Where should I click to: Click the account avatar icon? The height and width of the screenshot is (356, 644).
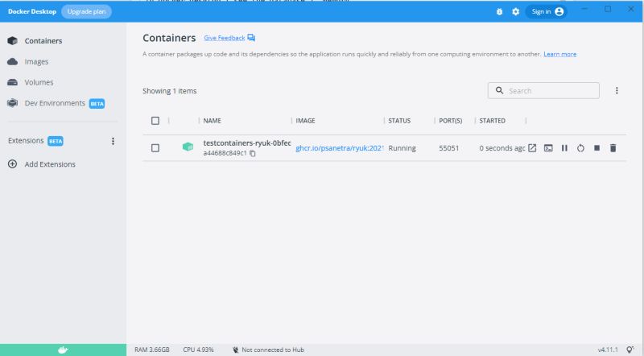coord(559,11)
